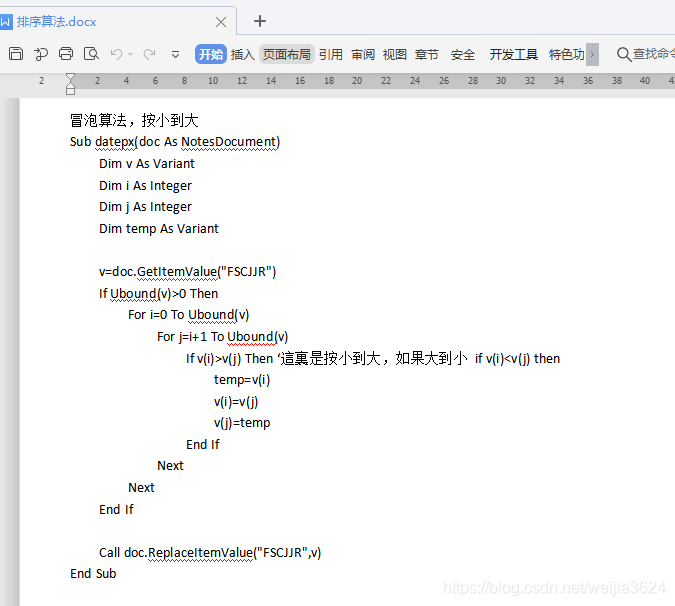Viewport: 675px width, 606px height.
Task: Click the line 'v(i)=v(j)'
Action: (236, 402)
